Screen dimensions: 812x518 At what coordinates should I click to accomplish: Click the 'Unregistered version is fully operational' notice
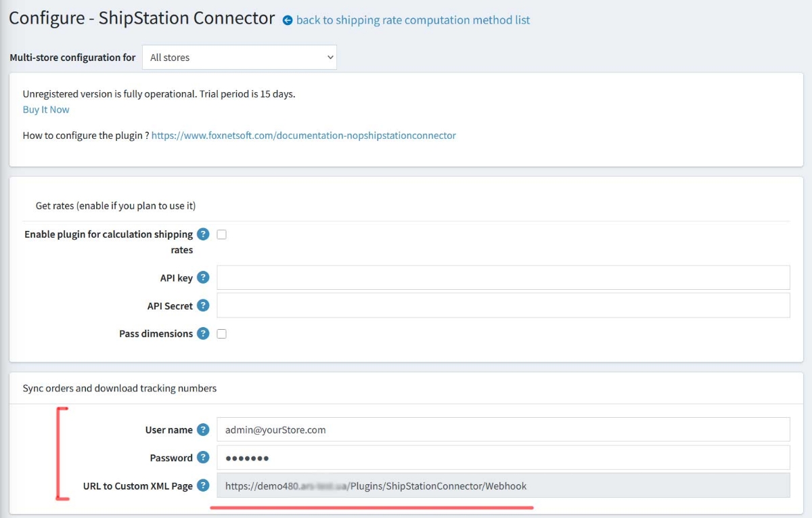pos(159,93)
